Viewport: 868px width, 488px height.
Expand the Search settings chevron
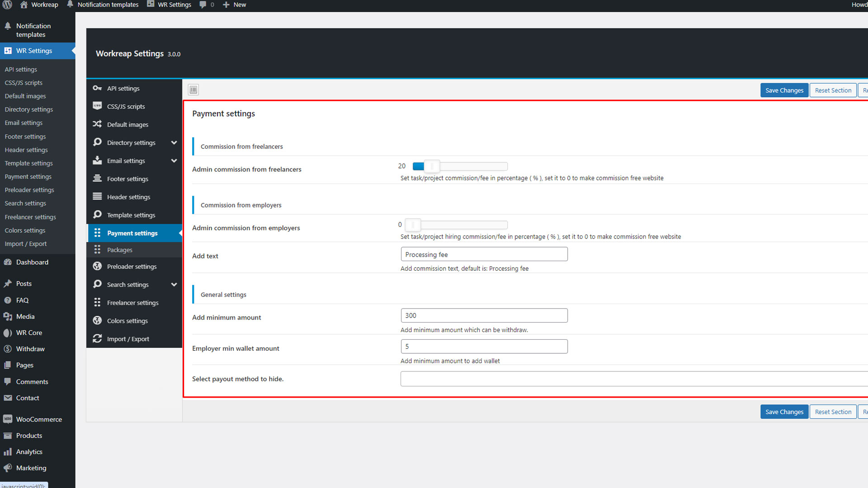click(174, 285)
